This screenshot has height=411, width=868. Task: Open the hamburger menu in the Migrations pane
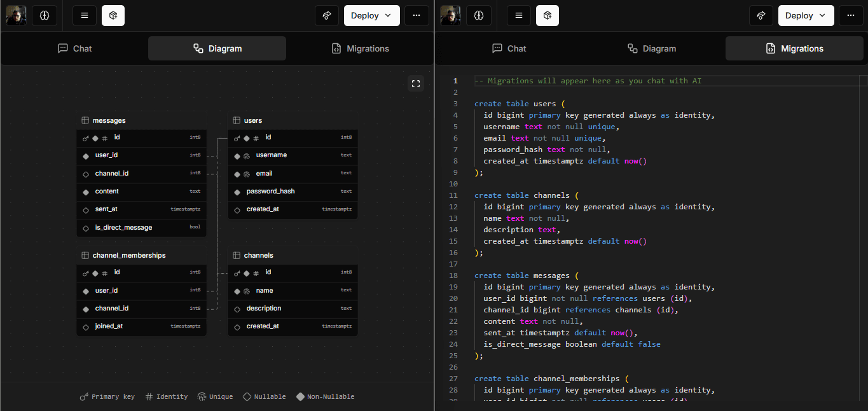[x=519, y=15]
